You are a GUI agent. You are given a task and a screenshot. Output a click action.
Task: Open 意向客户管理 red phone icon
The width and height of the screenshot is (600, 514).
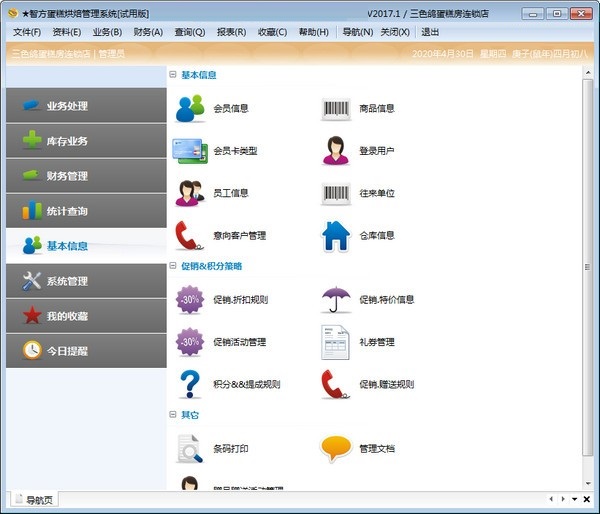click(190, 236)
